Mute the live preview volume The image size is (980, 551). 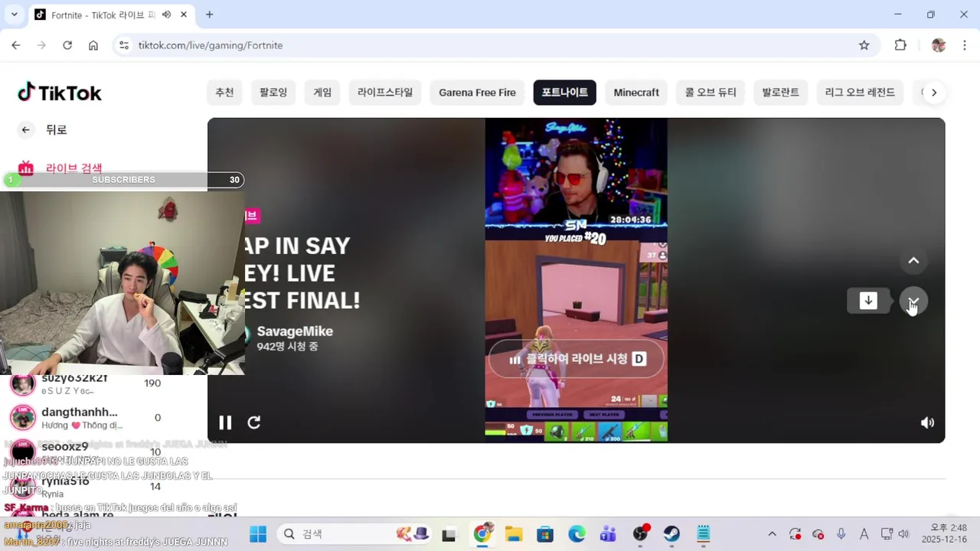927,422
